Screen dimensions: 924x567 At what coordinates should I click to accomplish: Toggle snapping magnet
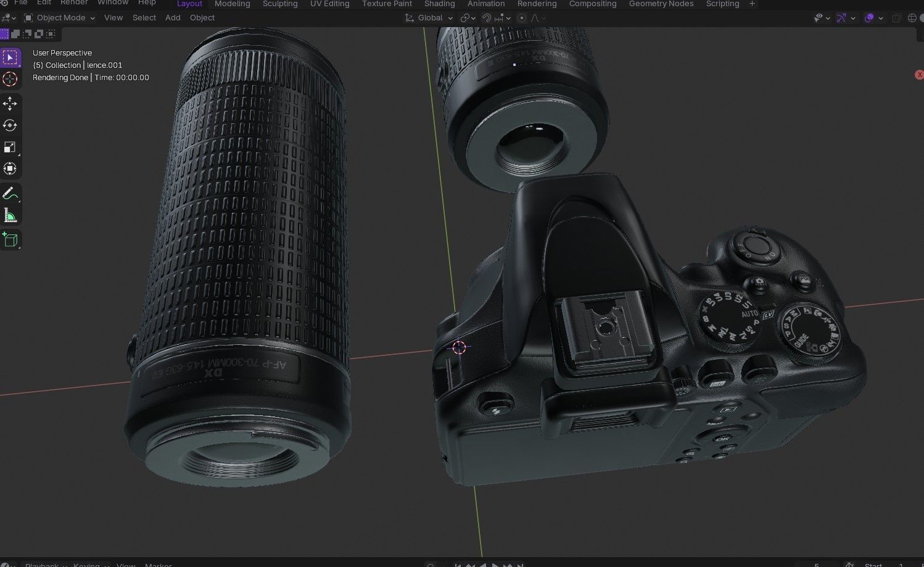click(x=486, y=18)
